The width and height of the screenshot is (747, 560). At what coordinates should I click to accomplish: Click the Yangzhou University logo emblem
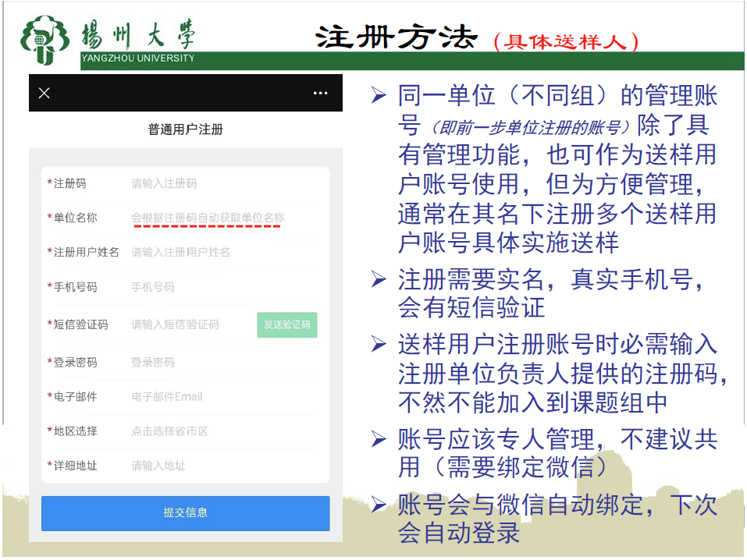coord(48,38)
